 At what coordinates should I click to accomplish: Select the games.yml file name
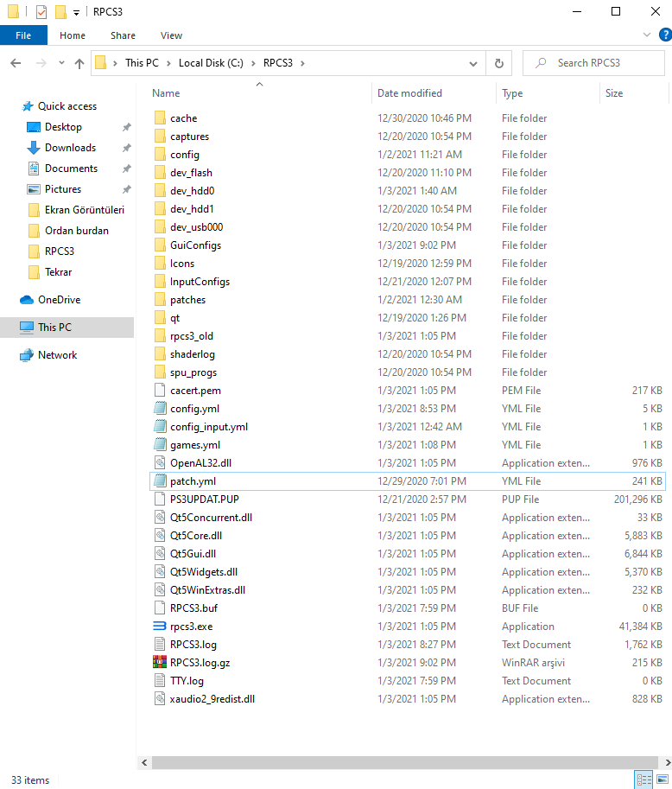point(194,445)
